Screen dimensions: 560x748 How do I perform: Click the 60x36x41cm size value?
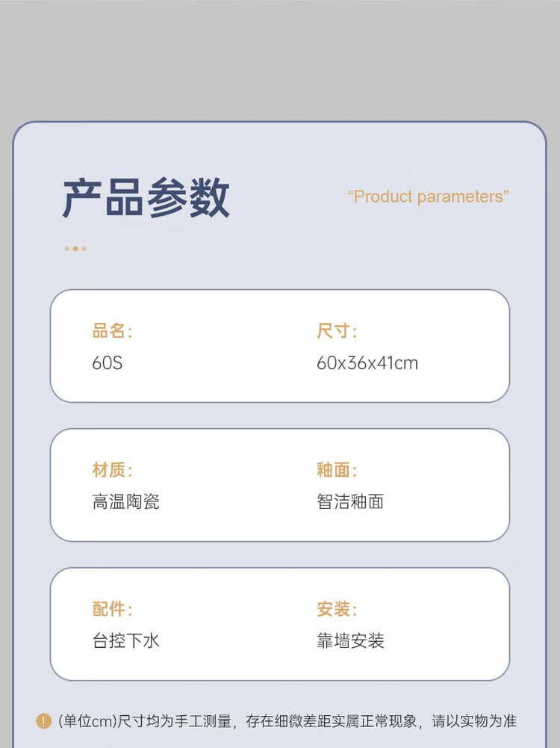367,363
